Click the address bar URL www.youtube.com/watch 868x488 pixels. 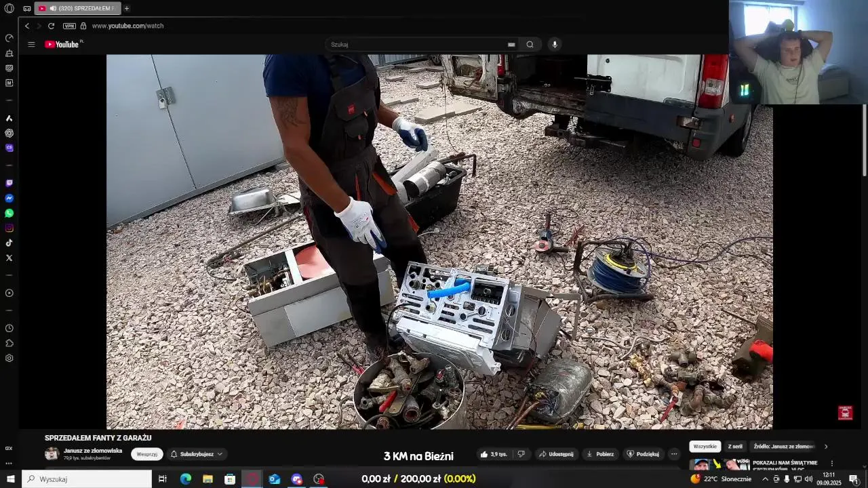pyautogui.click(x=127, y=26)
